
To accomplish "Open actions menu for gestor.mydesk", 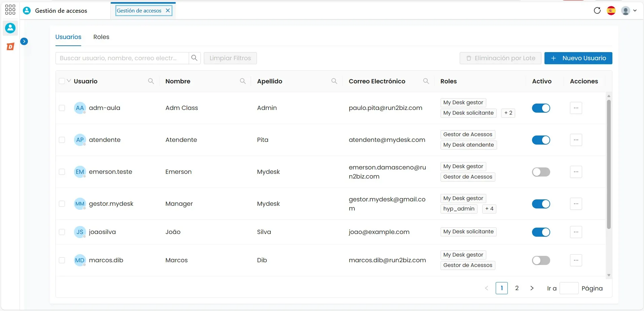I will coord(576,204).
